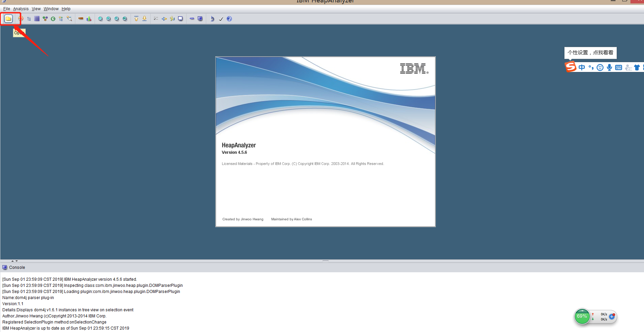Click the magnifier with up arrow icon

click(117, 19)
